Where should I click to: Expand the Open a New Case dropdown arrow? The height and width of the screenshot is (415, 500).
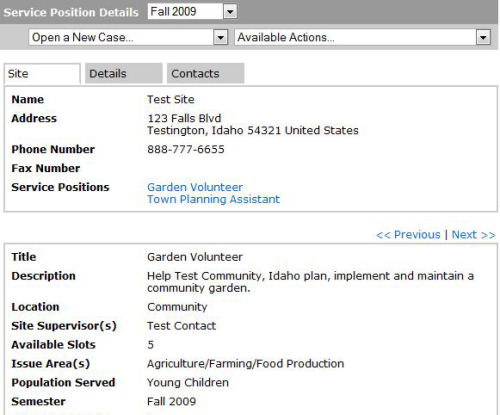(220, 37)
